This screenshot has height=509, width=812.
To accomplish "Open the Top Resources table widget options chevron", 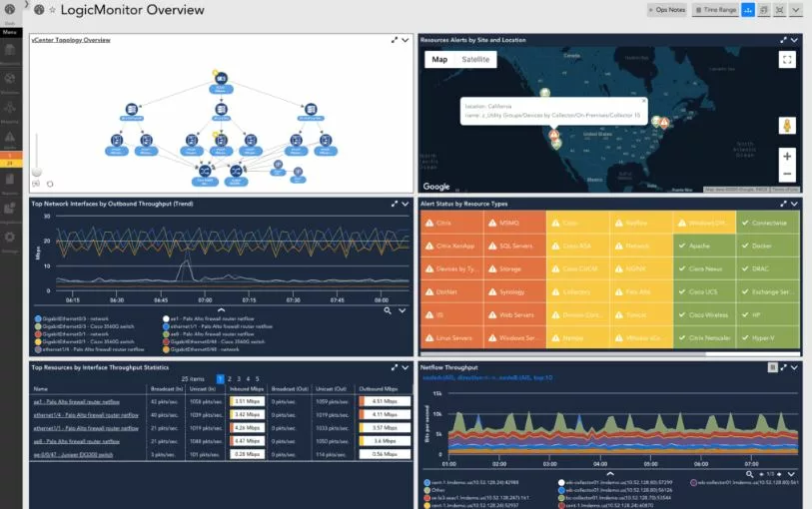I will pos(406,367).
